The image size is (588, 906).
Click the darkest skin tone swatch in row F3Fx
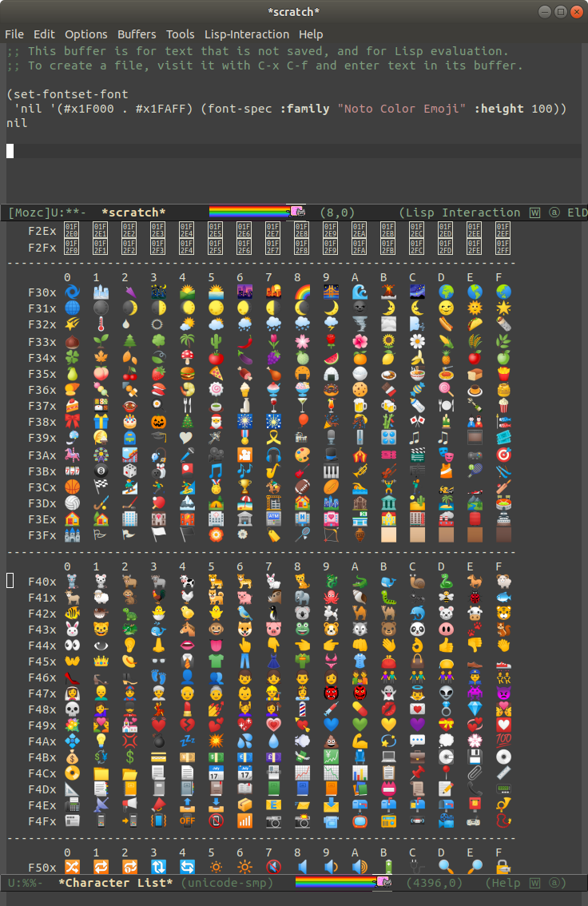pyautogui.click(x=503, y=535)
